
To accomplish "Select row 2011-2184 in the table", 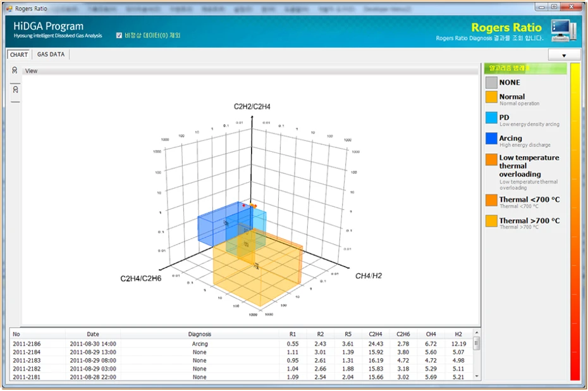I will coord(242,352).
